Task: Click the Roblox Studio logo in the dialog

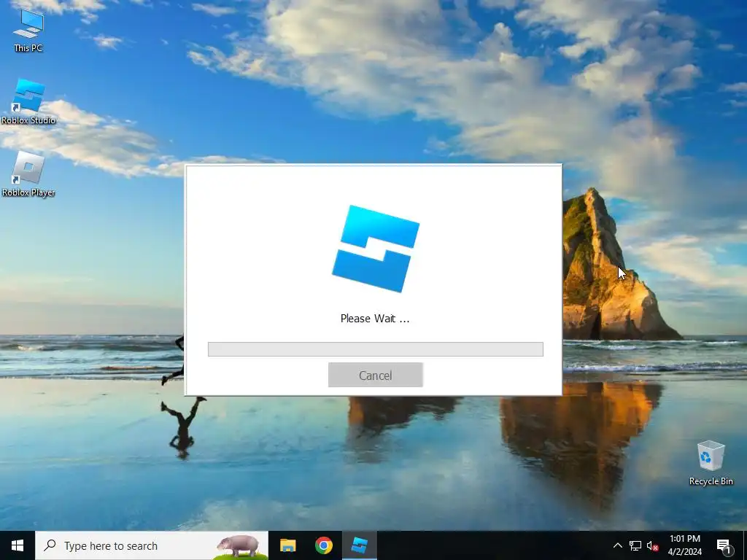Action: pyautogui.click(x=376, y=249)
